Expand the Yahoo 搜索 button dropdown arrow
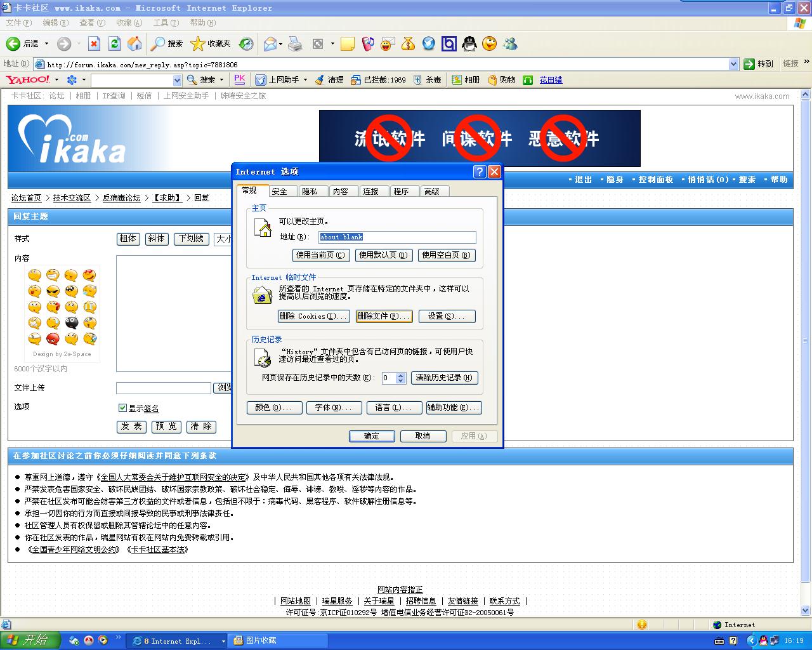The image size is (812, 650). coord(221,79)
